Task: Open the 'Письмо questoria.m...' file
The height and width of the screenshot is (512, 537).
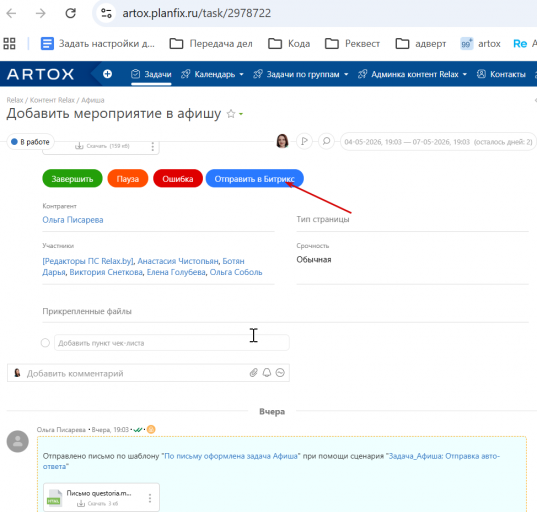Action: [99, 493]
